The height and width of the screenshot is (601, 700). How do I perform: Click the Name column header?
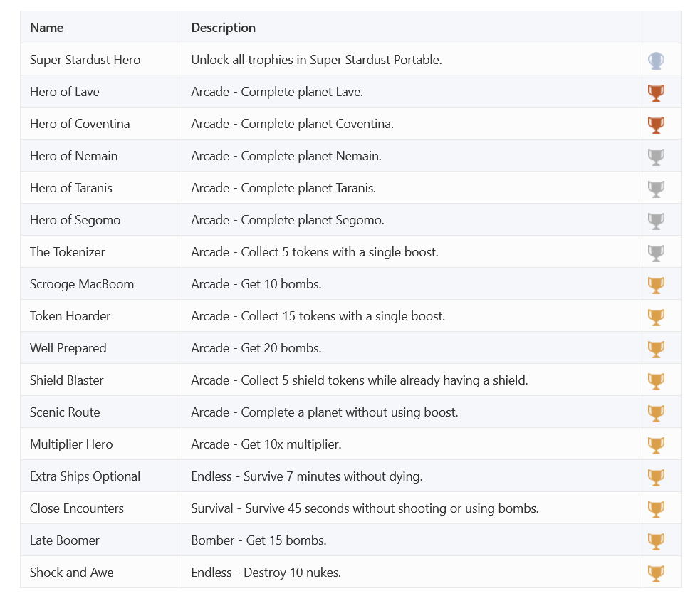(x=47, y=28)
